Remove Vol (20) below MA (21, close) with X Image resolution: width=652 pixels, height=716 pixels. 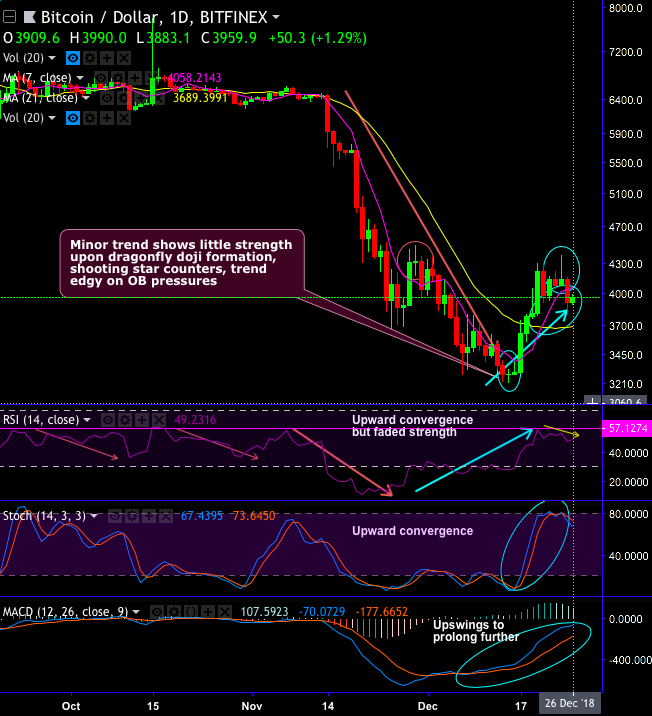click(124, 118)
